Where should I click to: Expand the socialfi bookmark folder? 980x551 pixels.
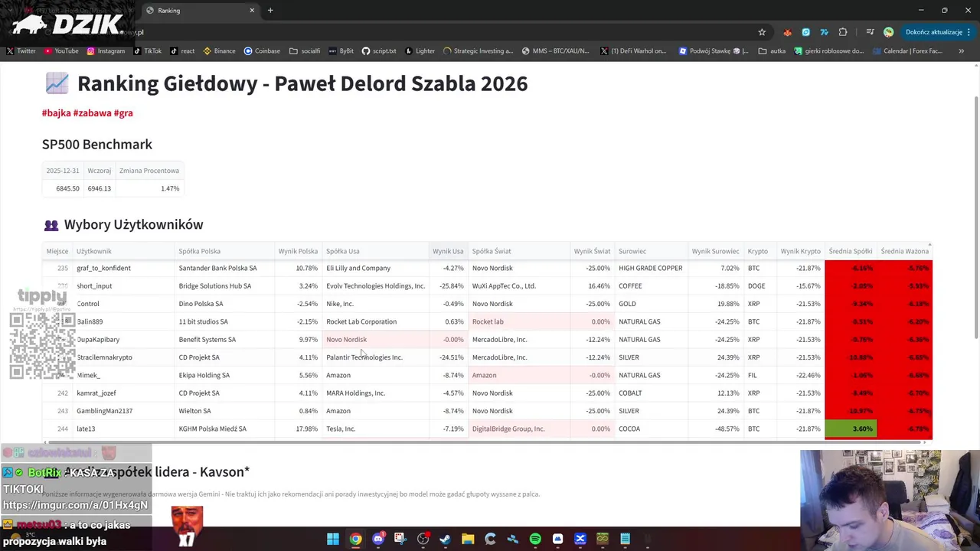pyautogui.click(x=305, y=51)
